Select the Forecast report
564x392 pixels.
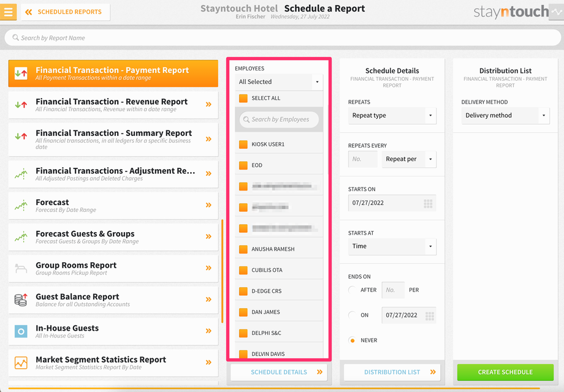pyautogui.click(x=113, y=206)
